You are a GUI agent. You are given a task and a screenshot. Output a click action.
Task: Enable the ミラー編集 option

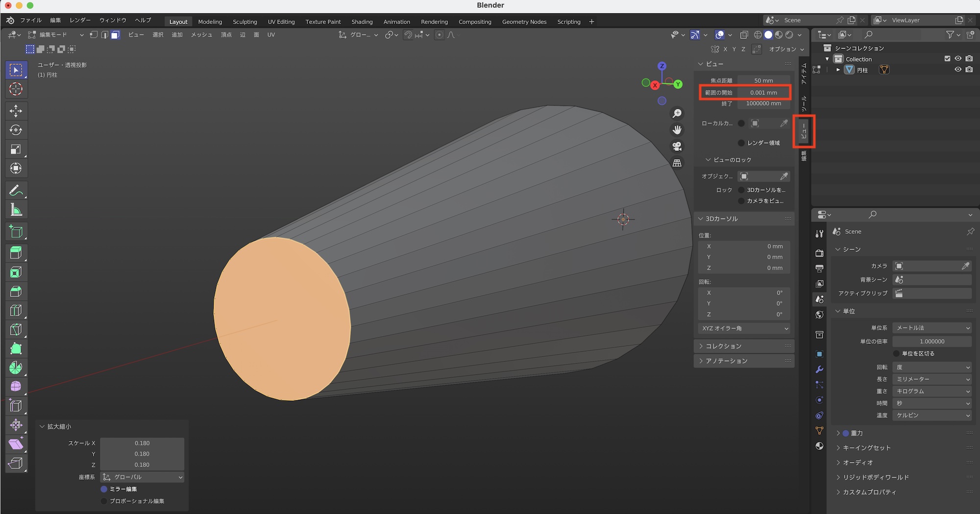click(x=104, y=489)
